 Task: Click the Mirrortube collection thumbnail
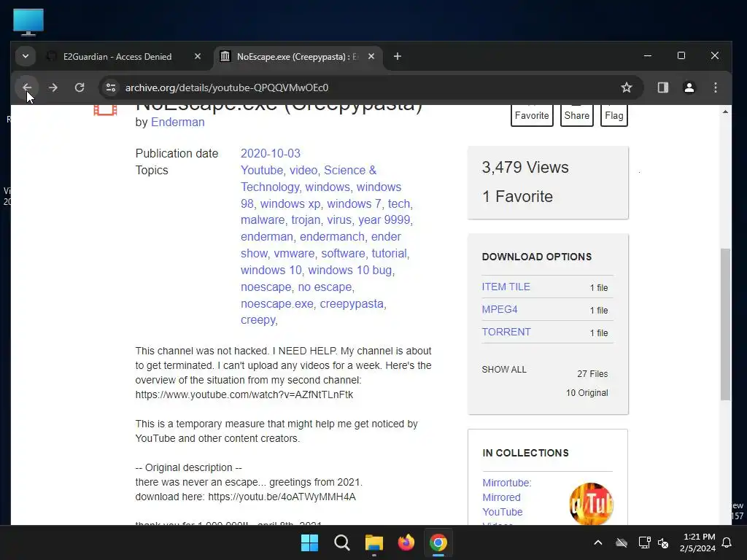(591, 504)
